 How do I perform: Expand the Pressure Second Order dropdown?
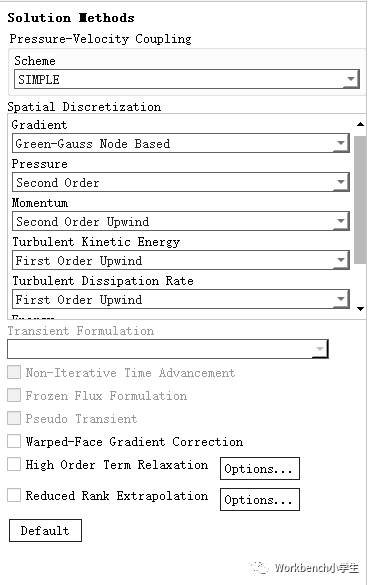click(x=181, y=182)
